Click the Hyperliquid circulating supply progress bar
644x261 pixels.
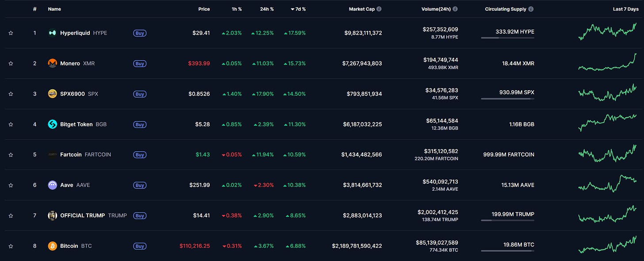coord(507,38)
